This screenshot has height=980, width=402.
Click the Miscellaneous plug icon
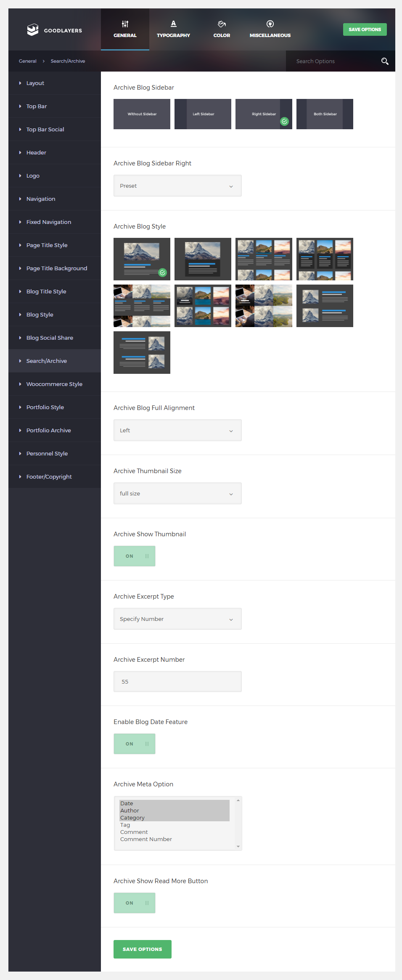270,24
